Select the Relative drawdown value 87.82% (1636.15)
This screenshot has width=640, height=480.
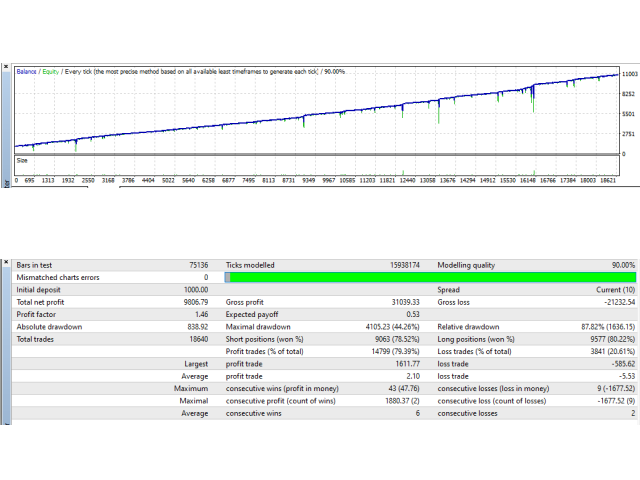click(608, 327)
